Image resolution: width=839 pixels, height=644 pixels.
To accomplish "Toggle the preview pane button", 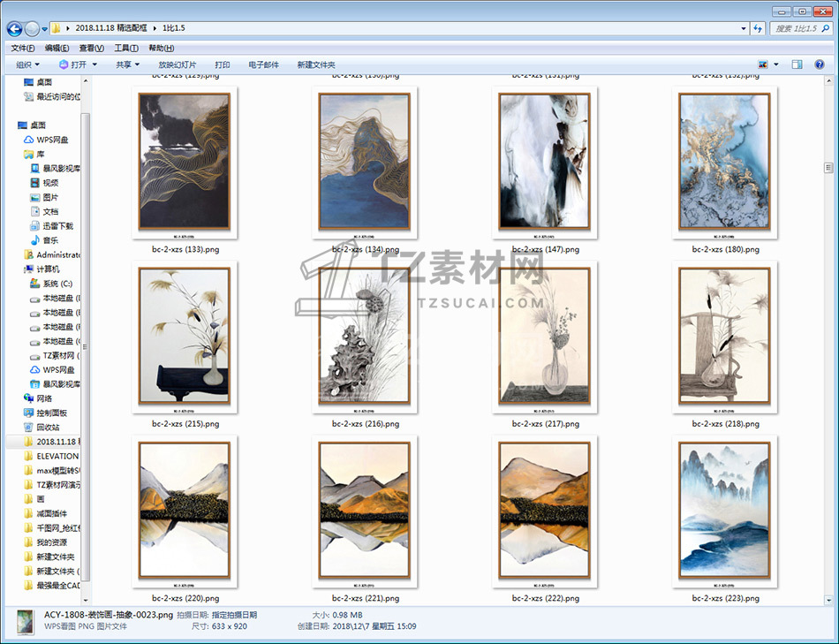I will 797,64.
